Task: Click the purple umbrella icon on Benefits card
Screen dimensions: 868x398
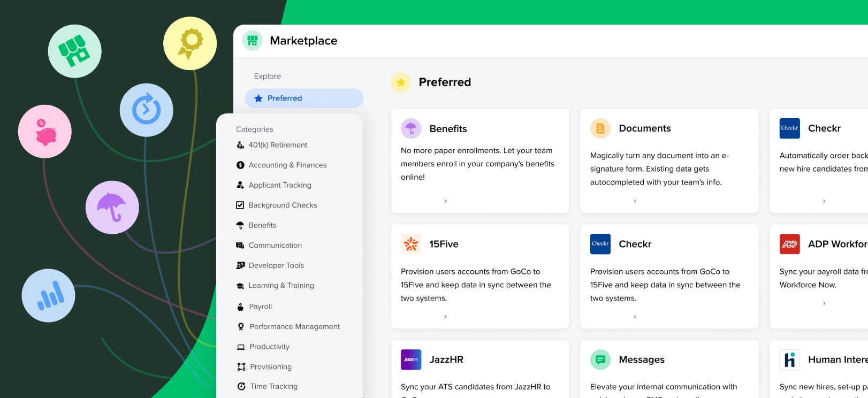Action: coord(411,128)
